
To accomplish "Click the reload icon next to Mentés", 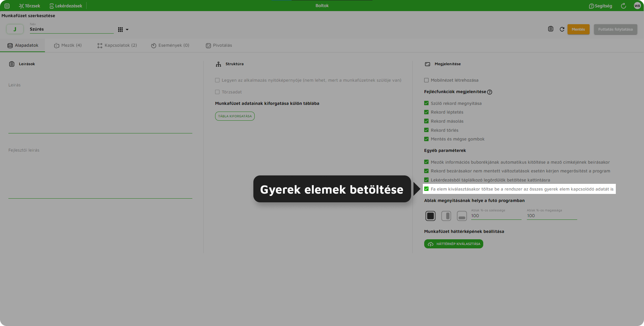I will click(562, 29).
